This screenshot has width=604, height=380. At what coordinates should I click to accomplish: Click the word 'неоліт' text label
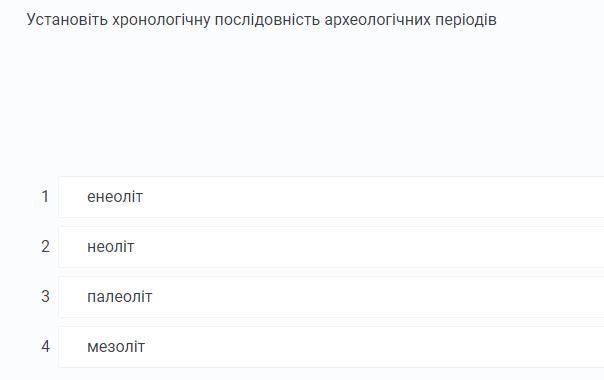[111, 247]
